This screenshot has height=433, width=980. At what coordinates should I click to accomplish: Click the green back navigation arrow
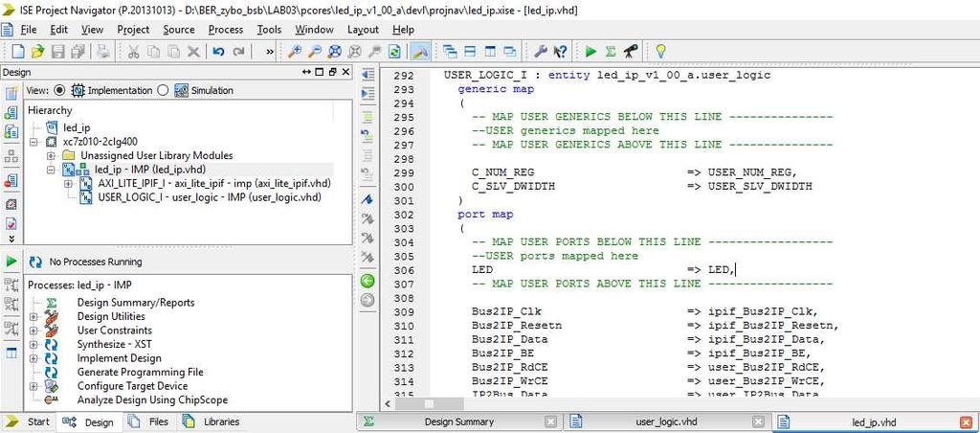368,281
